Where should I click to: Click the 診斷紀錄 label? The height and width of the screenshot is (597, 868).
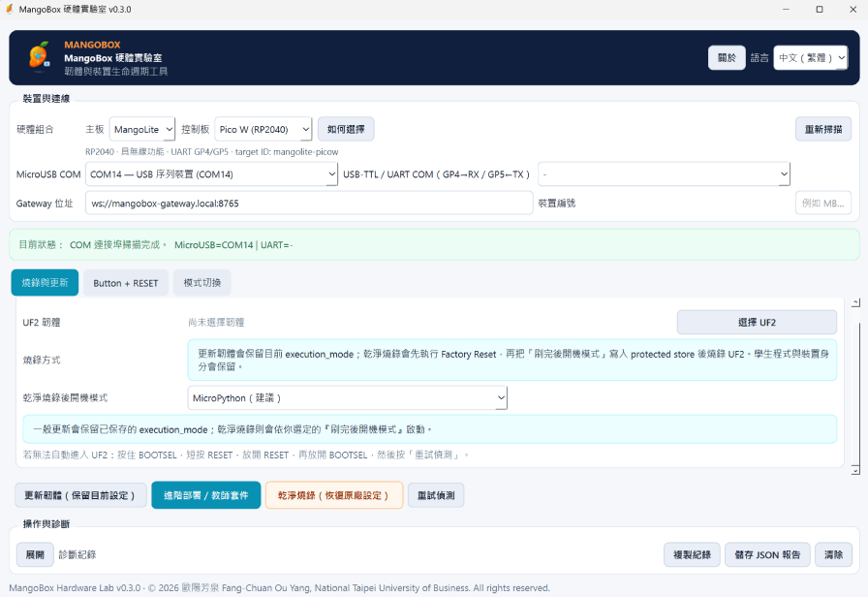point(77,554)
